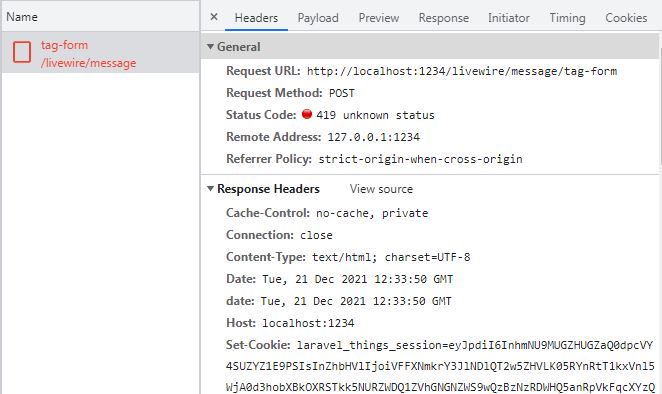Click the Request URL value http://localhost:1234/livewire/message/tag-form
662x394 pixels.
click(462, 71)
